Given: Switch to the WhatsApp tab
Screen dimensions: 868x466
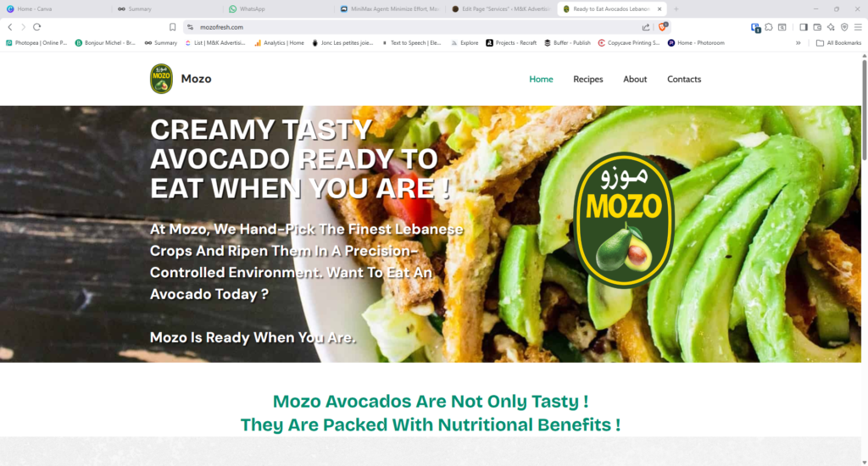Looking at the screenshot, I should pos(252,8).
